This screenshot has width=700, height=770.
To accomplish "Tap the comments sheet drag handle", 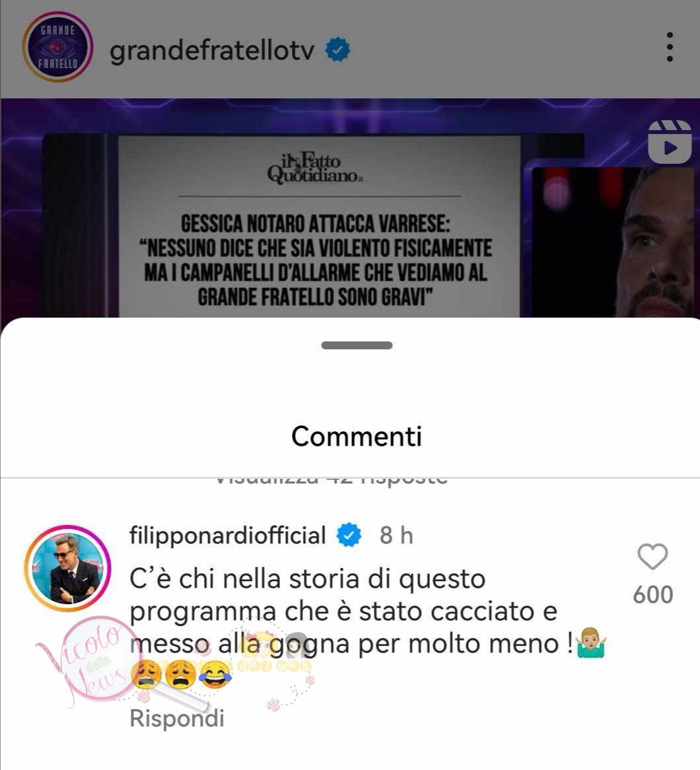I will pyautogui.click(x=357, y=345).
